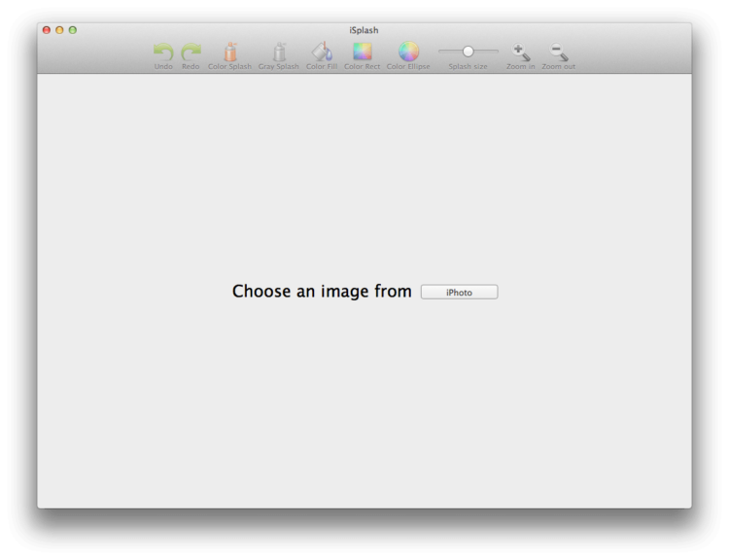Minimize the window with yellow button

click(59, 30)
